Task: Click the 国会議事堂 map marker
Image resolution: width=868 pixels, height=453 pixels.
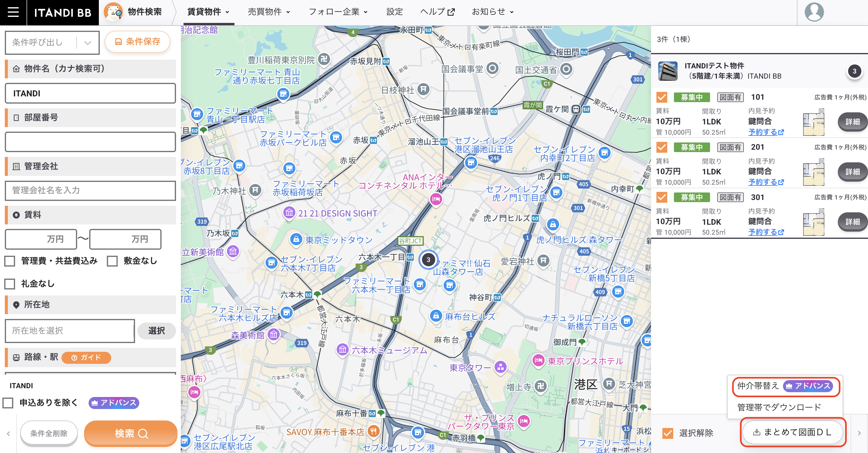Action: [x=492, y=69]
